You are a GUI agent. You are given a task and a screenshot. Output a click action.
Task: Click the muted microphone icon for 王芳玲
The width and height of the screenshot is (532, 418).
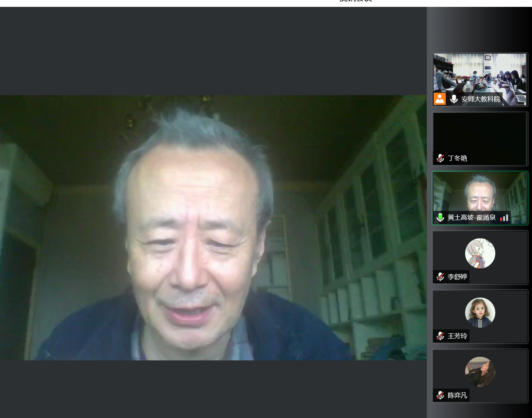(x=440, y=336)
